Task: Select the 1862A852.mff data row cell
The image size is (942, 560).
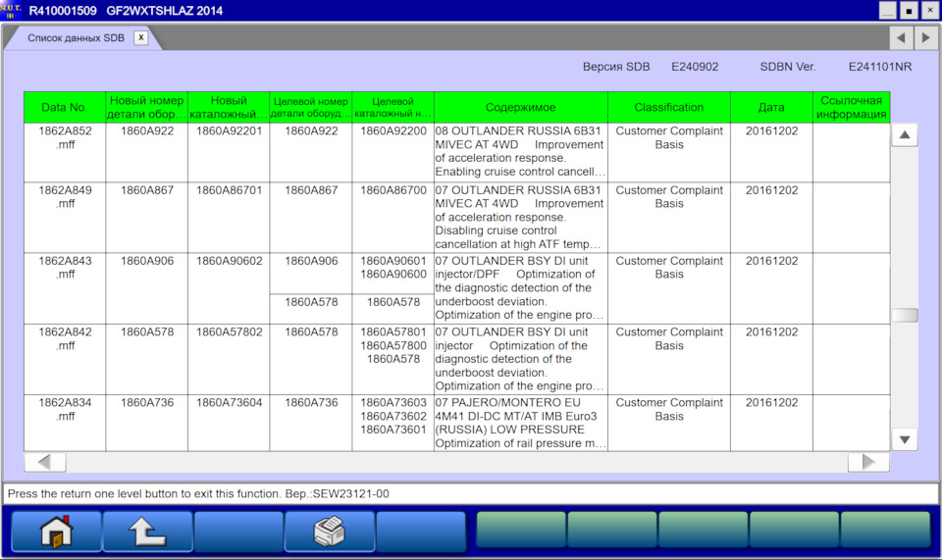Action: pos(65,152)
